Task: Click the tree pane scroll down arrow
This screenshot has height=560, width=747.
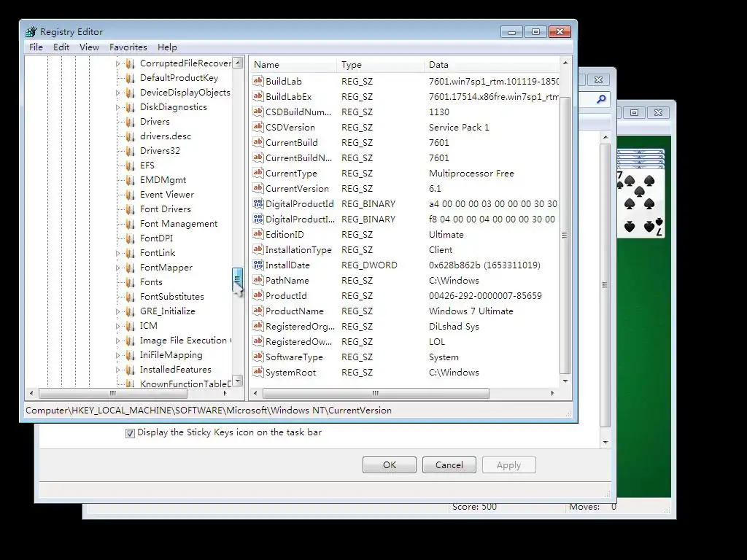Action: point(238,381)
